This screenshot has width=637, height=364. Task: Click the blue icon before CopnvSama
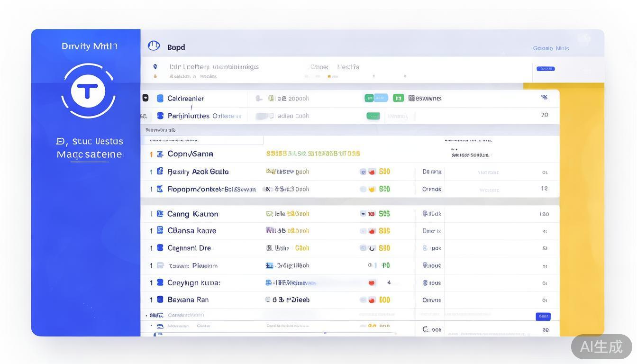pos(160,154)
